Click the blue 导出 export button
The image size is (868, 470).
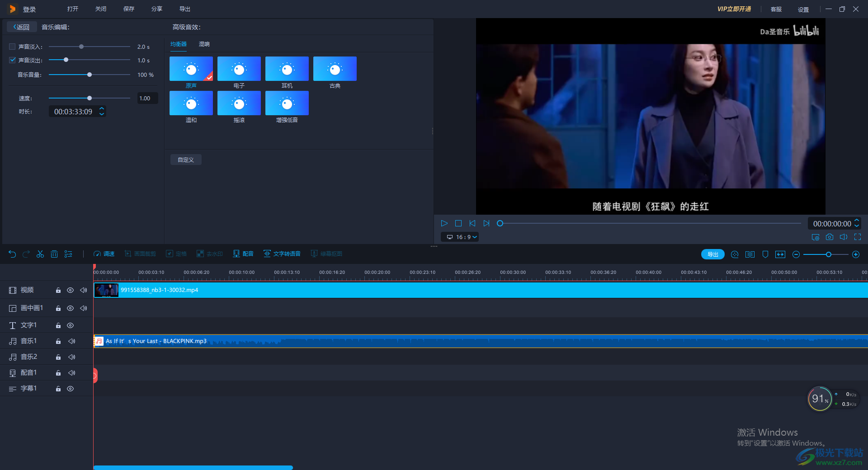coord(713,254)
